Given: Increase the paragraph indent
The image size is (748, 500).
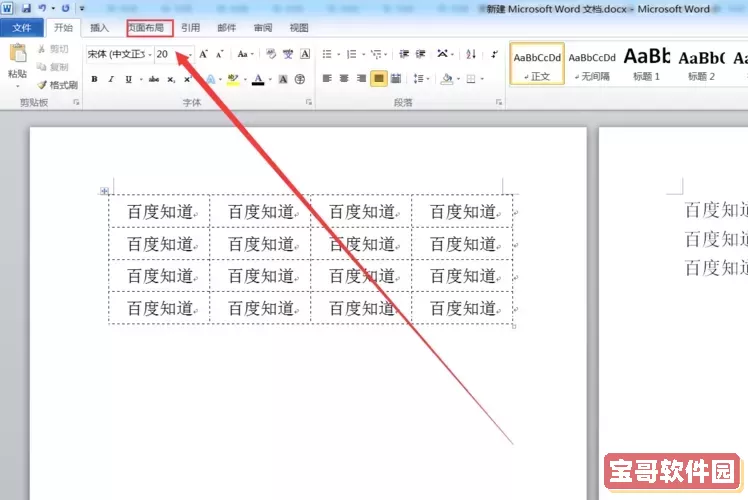Looking at the screenshot, I should (x=420, y=54).
